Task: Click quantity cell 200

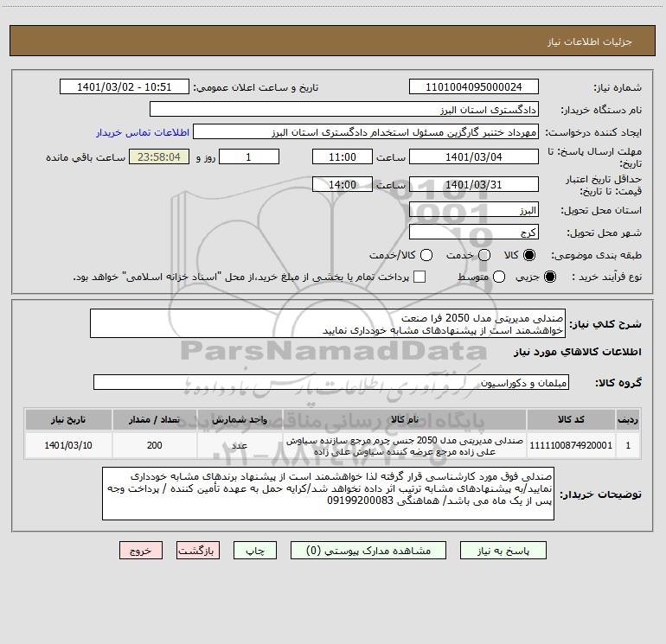Action: tap(155, 445)
